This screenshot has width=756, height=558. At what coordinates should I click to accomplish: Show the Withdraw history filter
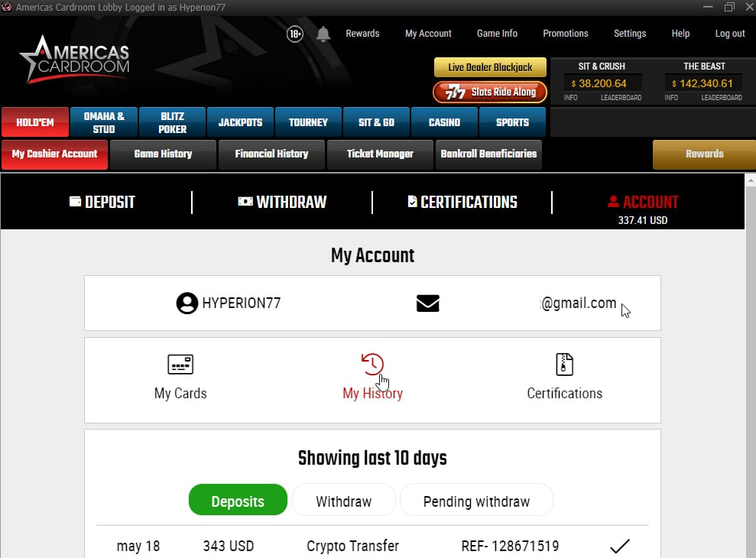pos(344,500)
